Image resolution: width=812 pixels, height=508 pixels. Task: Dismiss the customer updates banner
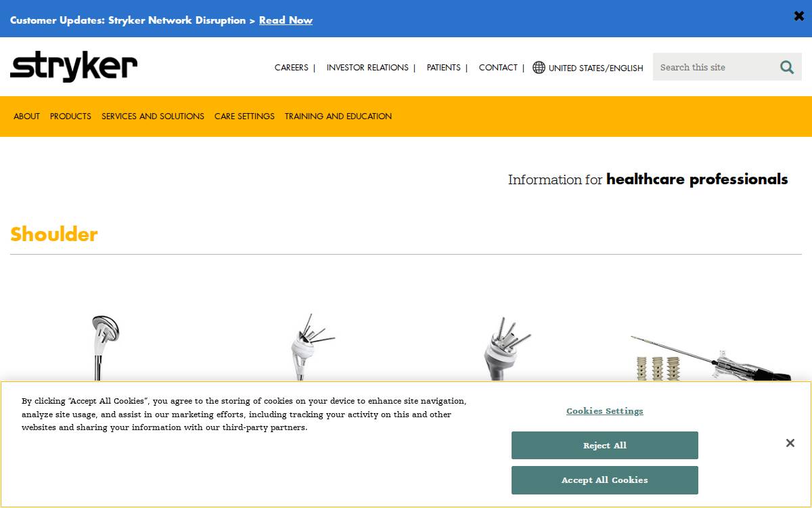pos(798,16)
